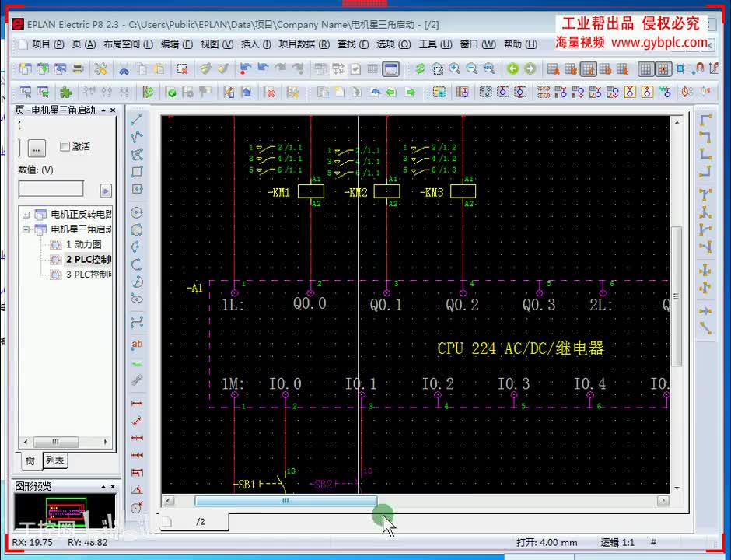The height and width of the screenshot is (560, 731).
Task: Select the T-node down connection symbol
Action: point(705,194)
